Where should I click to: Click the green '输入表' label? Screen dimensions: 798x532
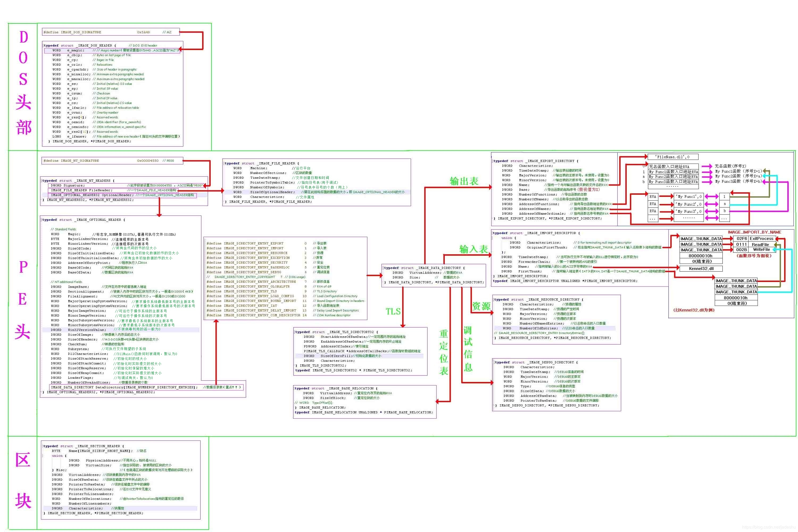pos(473,250)
